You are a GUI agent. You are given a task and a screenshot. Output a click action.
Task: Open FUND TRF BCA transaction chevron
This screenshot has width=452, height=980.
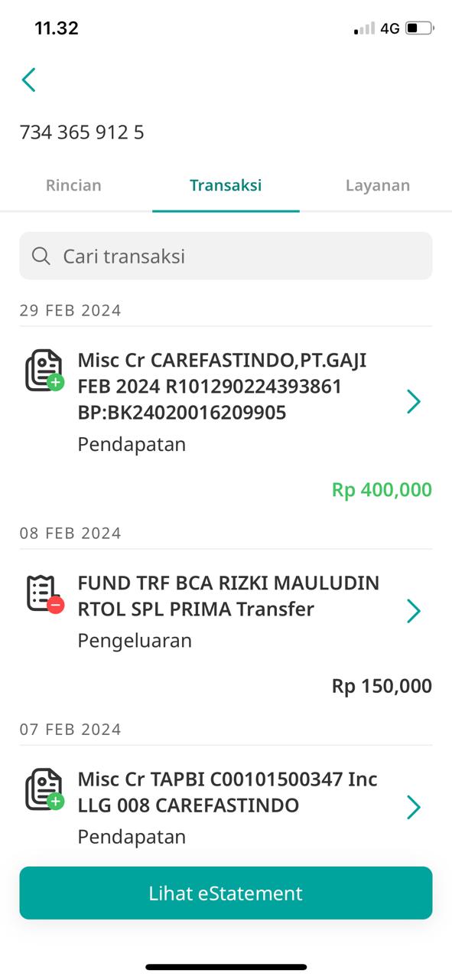pos(414,611)
